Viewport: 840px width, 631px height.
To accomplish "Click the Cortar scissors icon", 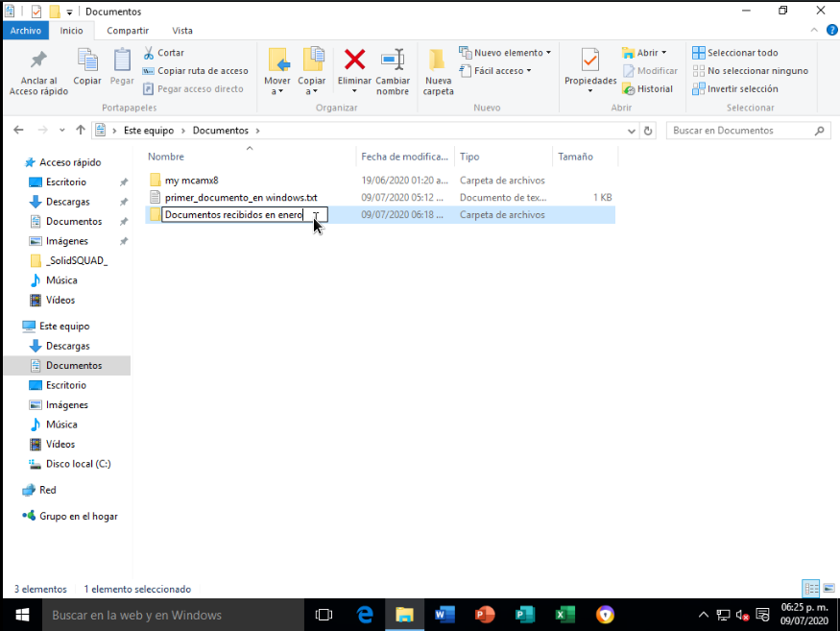I will click(150, 53).
